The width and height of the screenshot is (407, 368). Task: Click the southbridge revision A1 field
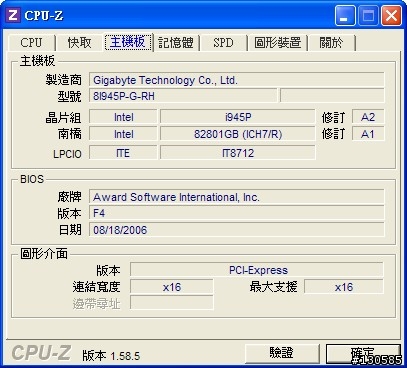[368, 134]
